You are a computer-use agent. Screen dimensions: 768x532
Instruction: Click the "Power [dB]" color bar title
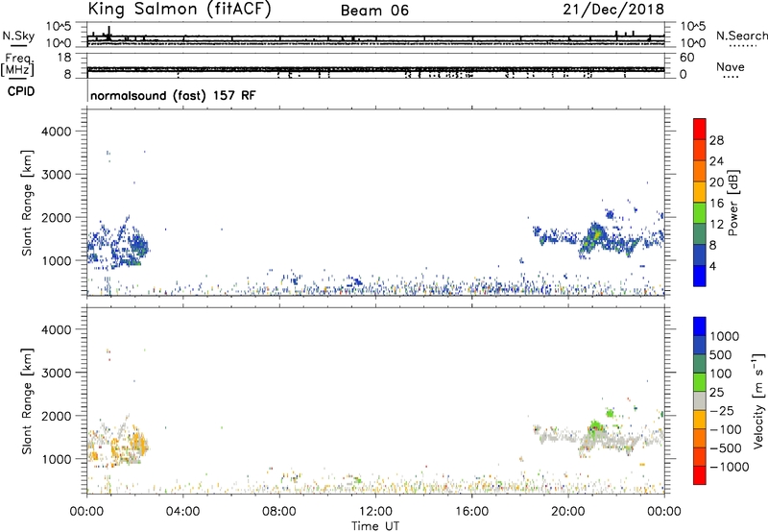coord(732,203)
